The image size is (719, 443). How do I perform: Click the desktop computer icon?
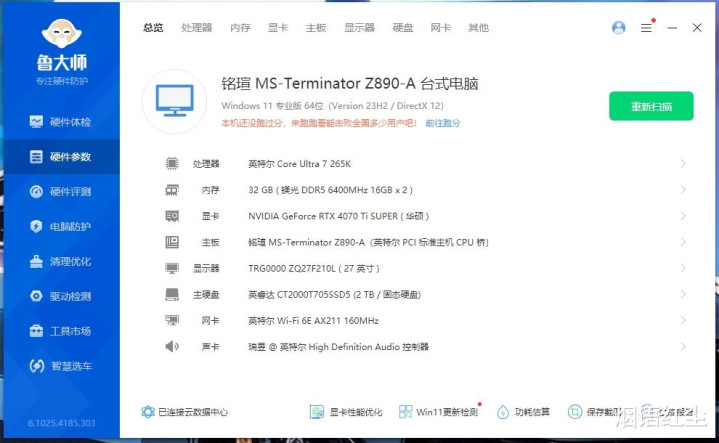(x=174, y=101)
